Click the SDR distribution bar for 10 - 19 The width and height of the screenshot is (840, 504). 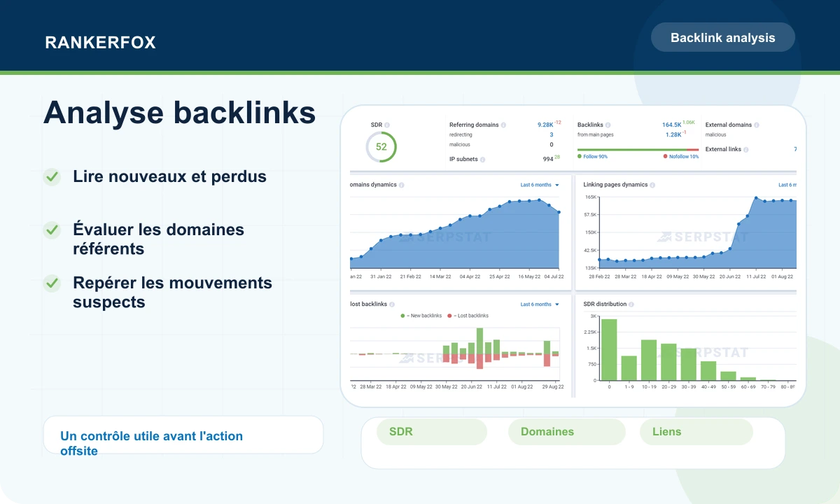click(x=649, y=360)
